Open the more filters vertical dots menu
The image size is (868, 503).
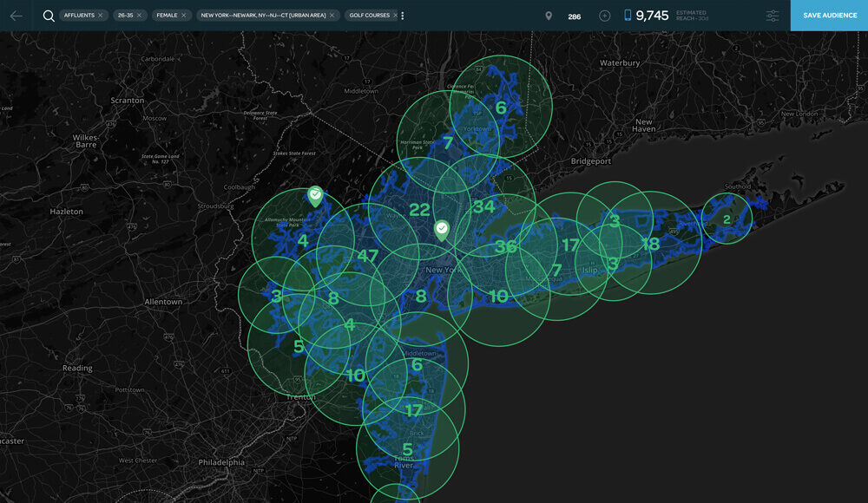click(x=403, y=16)
